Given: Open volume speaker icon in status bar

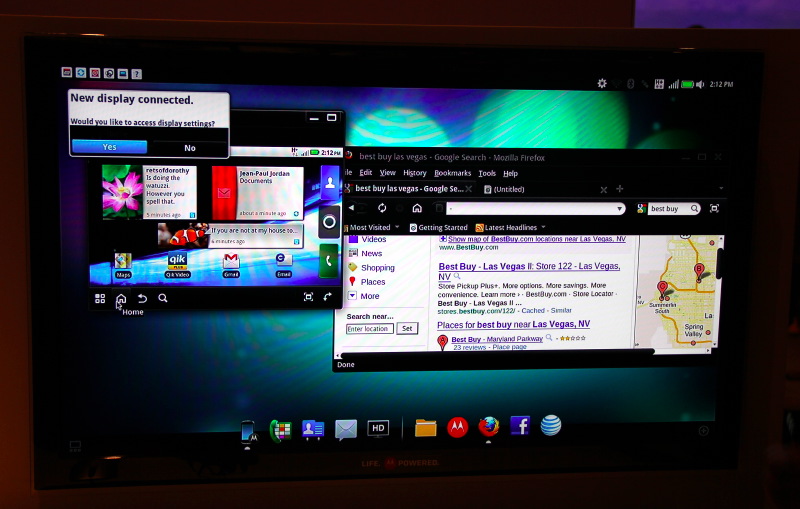Looking at the screenshot, I should (x=700, y=84).
